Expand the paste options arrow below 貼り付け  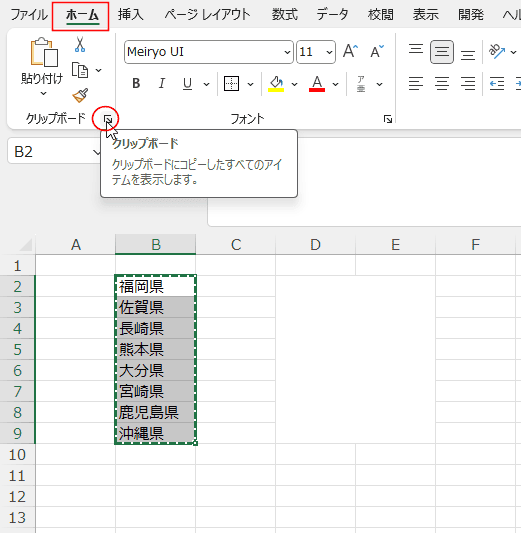[x=44, y=93]
